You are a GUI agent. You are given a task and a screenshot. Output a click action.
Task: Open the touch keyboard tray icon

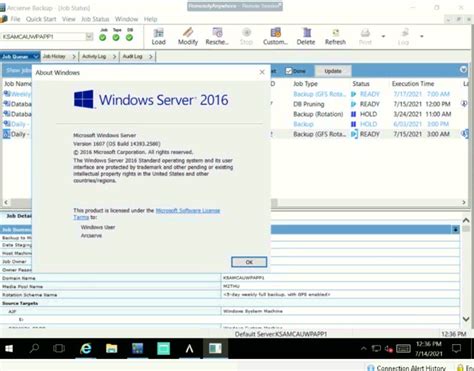pyautogui.click(x=403, y=349)
